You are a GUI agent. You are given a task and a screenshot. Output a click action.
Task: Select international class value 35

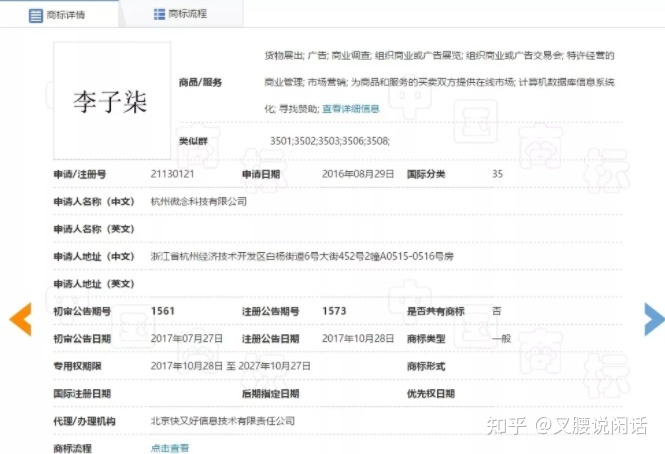coord(497,174)
